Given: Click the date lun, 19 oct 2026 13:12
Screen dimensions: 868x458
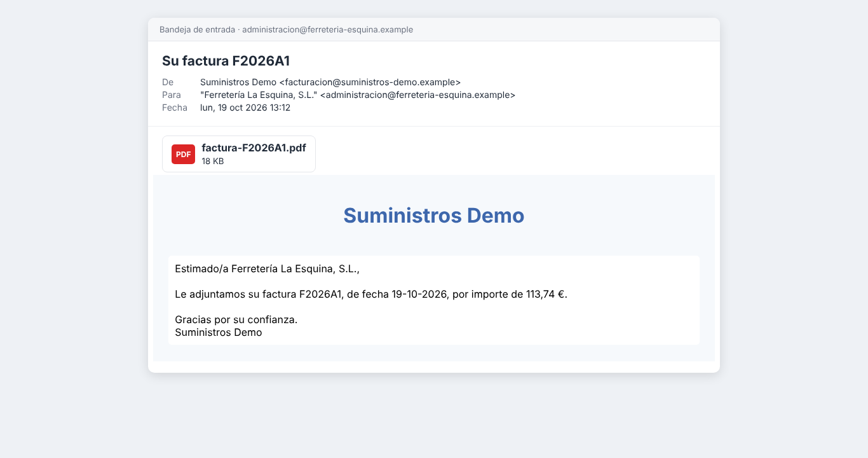Looking at the screenshot, I should click(245, 108).
